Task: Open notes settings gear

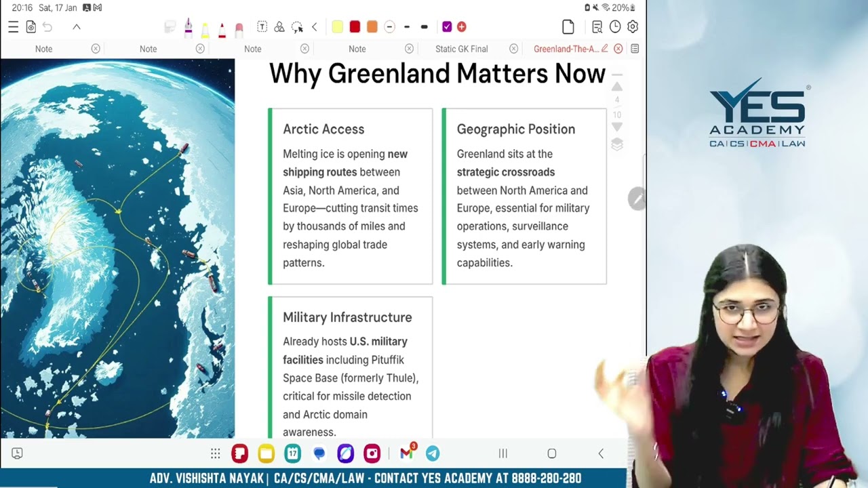Action: [633, 27]
